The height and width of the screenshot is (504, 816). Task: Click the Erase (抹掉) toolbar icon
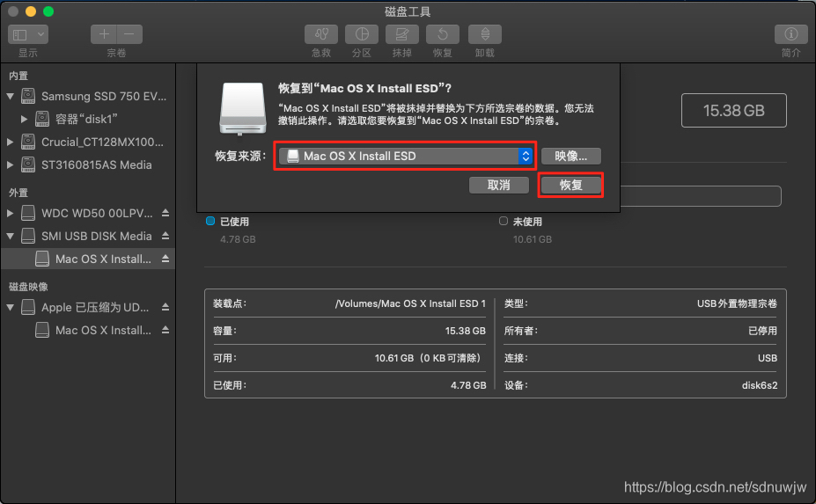[401, 34]
